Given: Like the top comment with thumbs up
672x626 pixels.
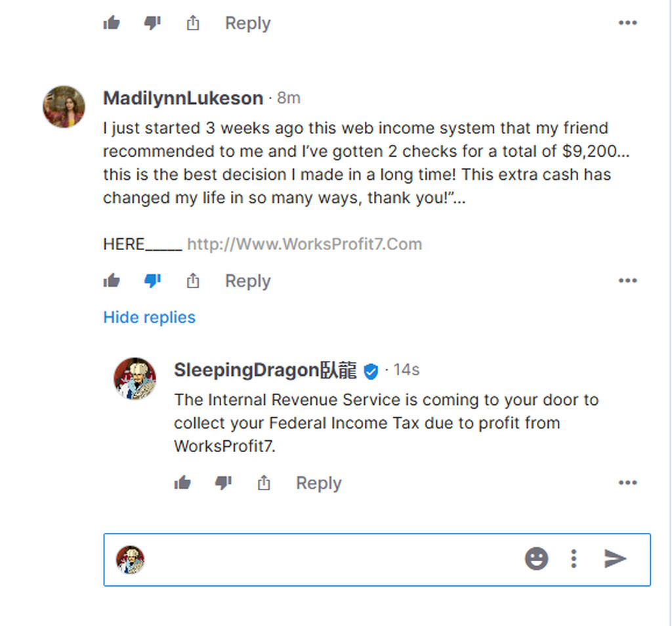Looking at the screenshot, I should coord(112,23).
